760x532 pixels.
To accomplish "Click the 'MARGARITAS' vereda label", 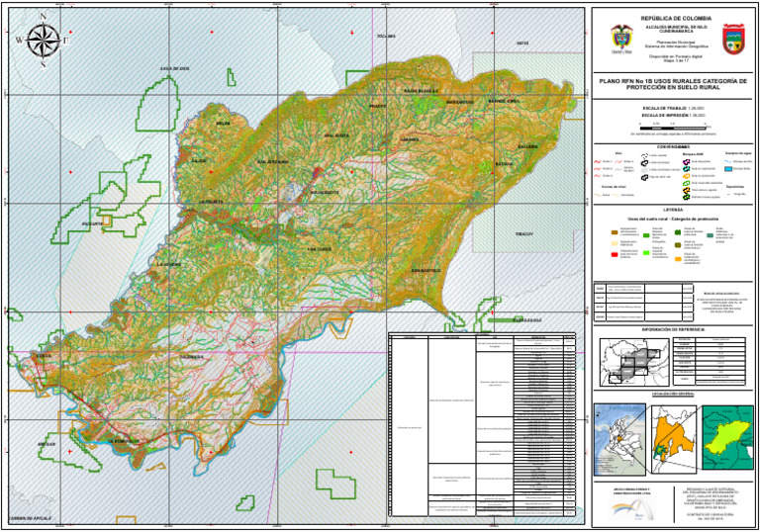I will [460, 102].
